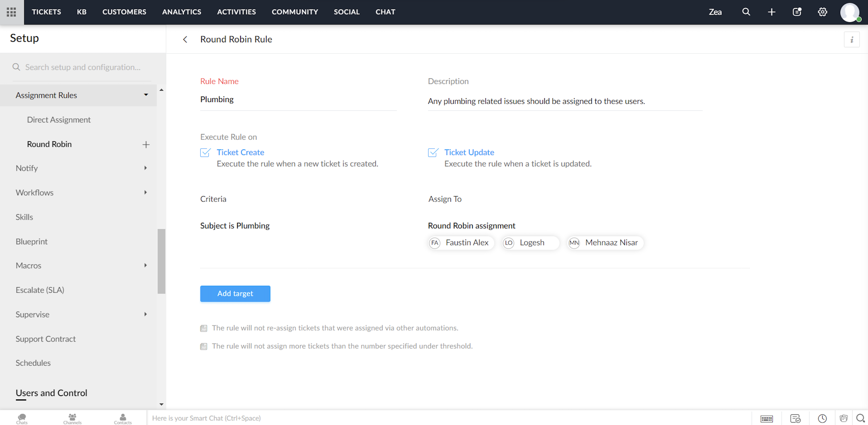Screen dimensions: 868x425
Task: Add new Round Robin rule plus icon
Action: [x=146, y=144]
